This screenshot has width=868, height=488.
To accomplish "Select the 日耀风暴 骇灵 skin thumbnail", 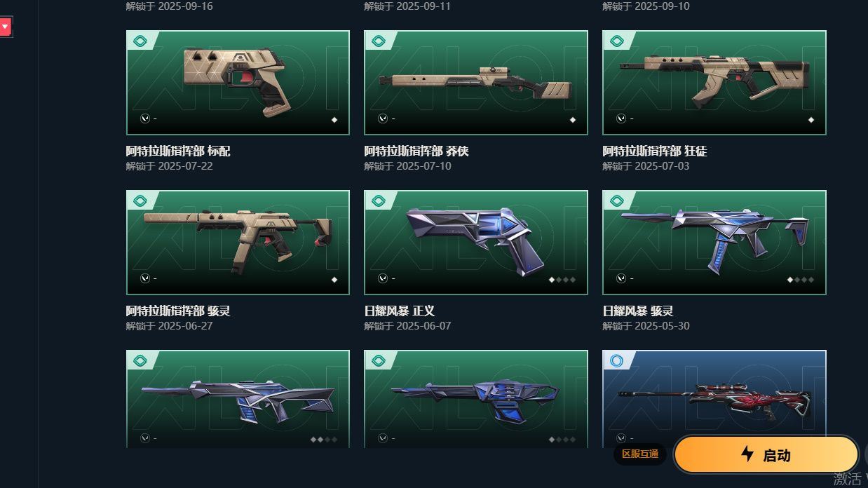I will click(x=714, y=242).
